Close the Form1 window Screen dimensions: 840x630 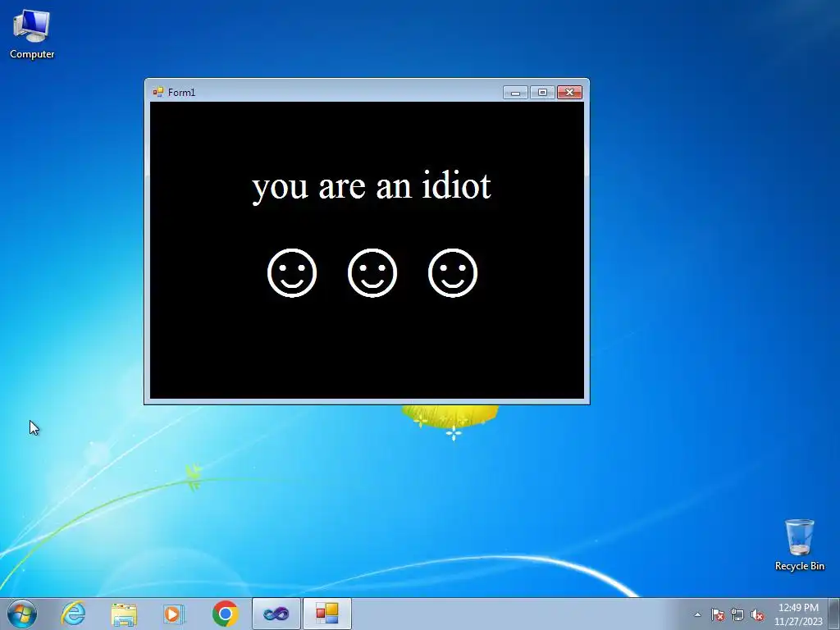pos(569,93)
